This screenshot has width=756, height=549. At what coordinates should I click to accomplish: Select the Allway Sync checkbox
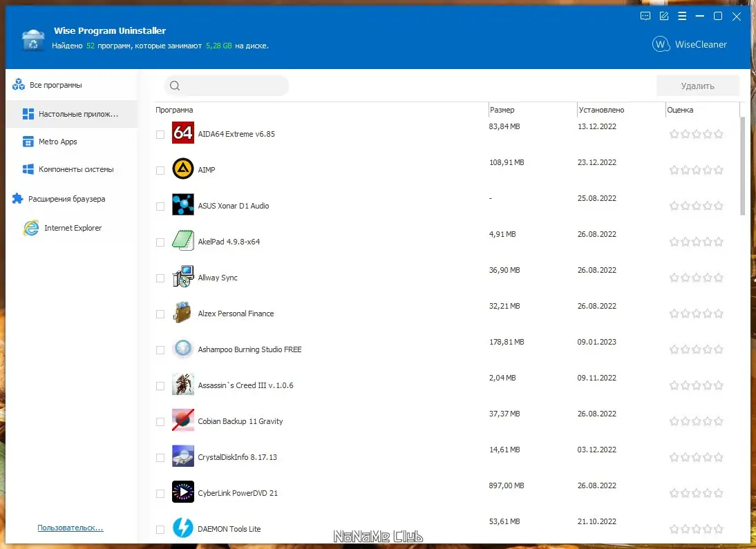coord(160,278)
